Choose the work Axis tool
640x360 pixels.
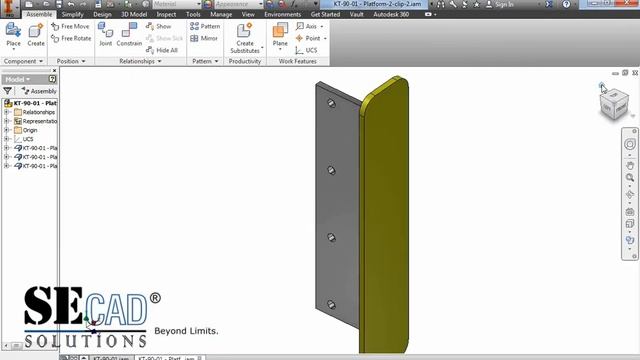(306, 26)
